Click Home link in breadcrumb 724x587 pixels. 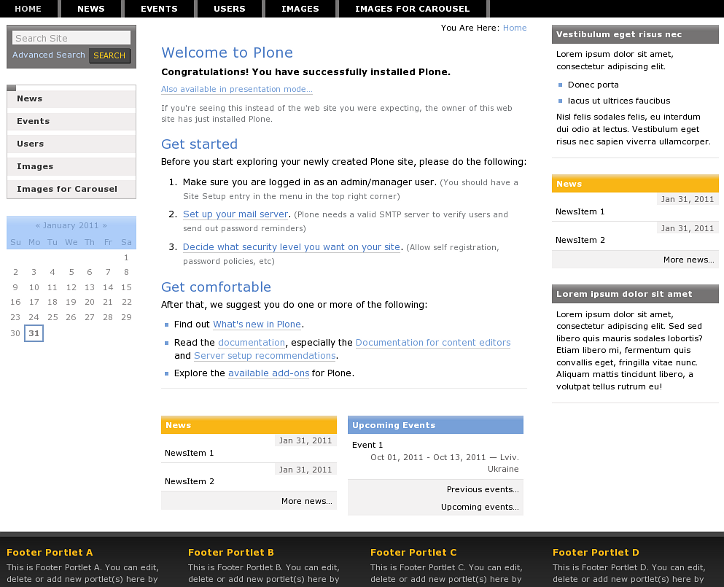tap(515, 28)
